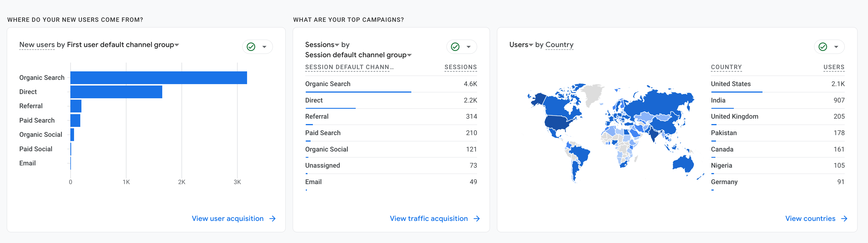Click the SESSIONS column header
This screenshot has width=868, height=243.
(x=460, y=67)
